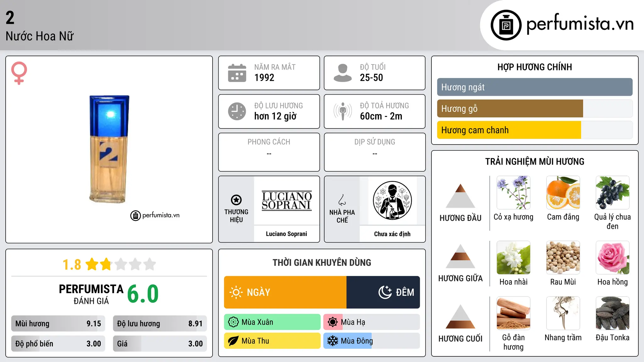Click the person icon beside Độ Tuổi
Image resolution: width=644 pixels, height=362 pixels.
pos(342,73)
